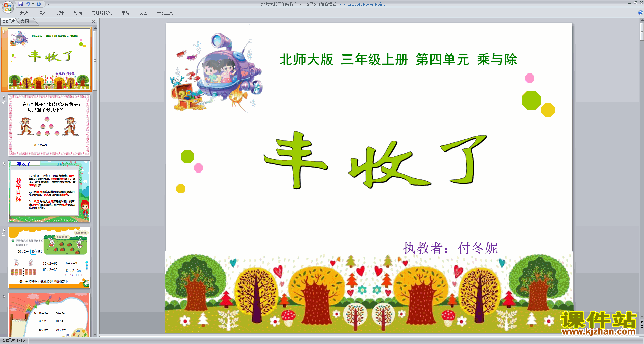Switch to the 大纲 outline pane tab
Viewport: 644px width, 344px height.
tap(25, 21)
